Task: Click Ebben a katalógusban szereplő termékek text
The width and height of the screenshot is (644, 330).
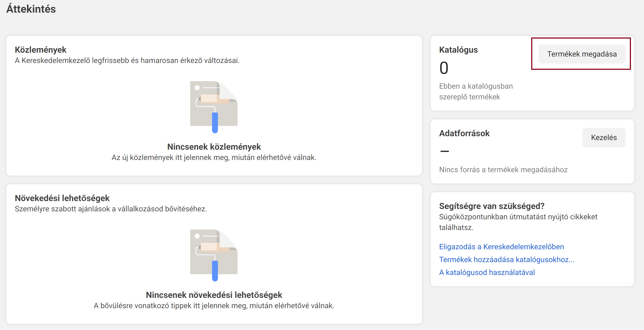Action: pos(476,91)
